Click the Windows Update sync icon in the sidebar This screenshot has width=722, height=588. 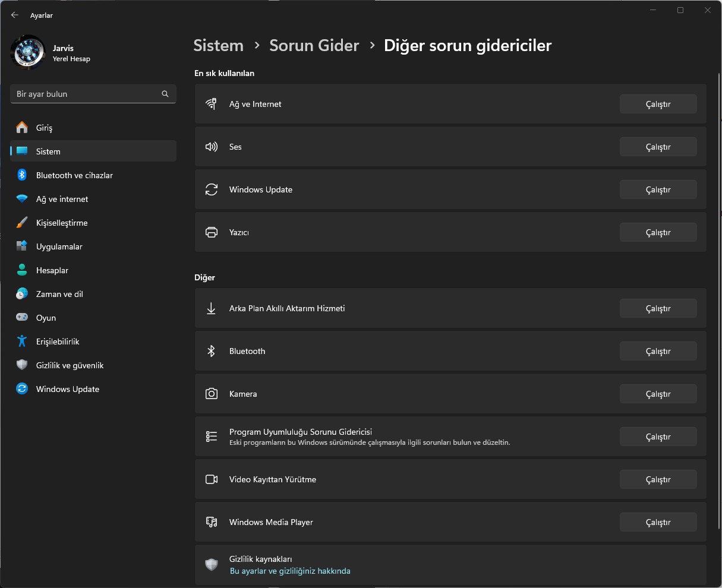[x=22, y=389]
